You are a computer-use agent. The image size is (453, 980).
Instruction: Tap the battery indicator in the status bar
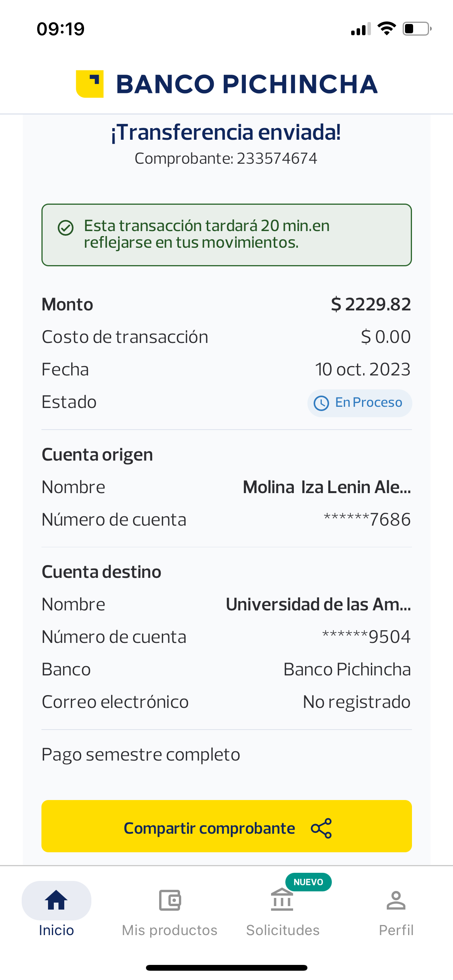pyautogui.click(x=417, y=29)
